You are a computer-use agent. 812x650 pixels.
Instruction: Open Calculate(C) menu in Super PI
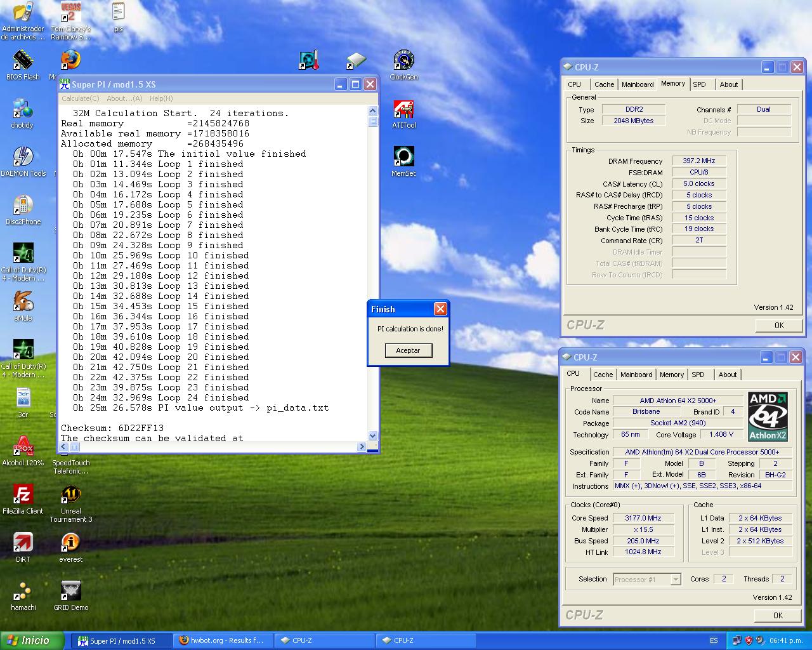click(80, 98)
